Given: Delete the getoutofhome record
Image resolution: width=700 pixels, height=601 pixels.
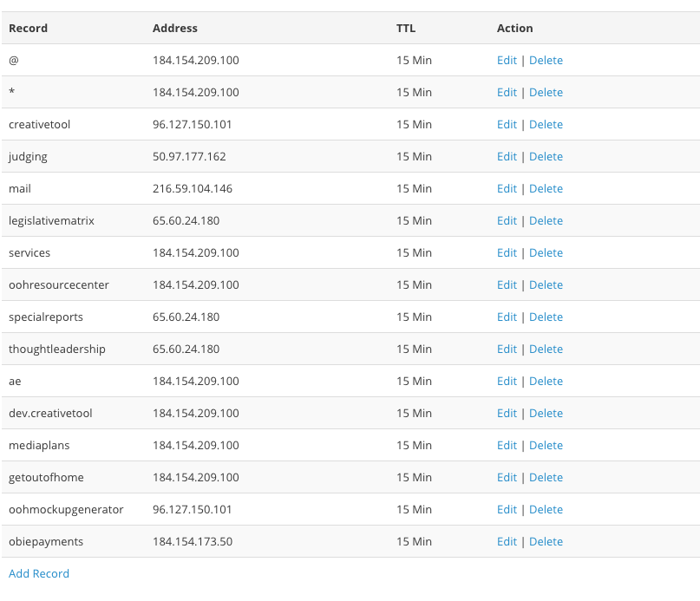Looking at the screenshot, I should (x=546, y=478).
